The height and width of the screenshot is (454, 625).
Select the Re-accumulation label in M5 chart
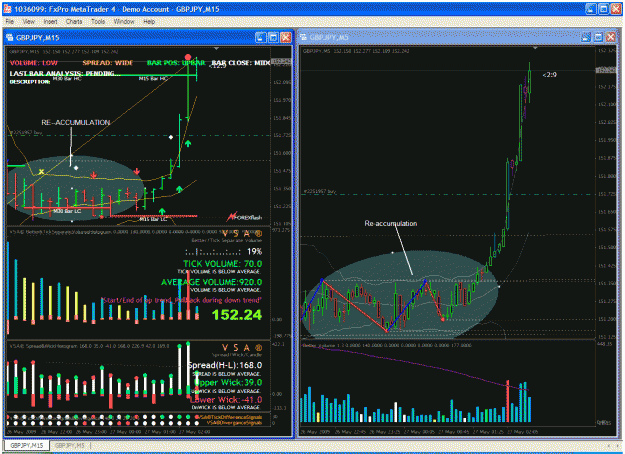[391, 223]
